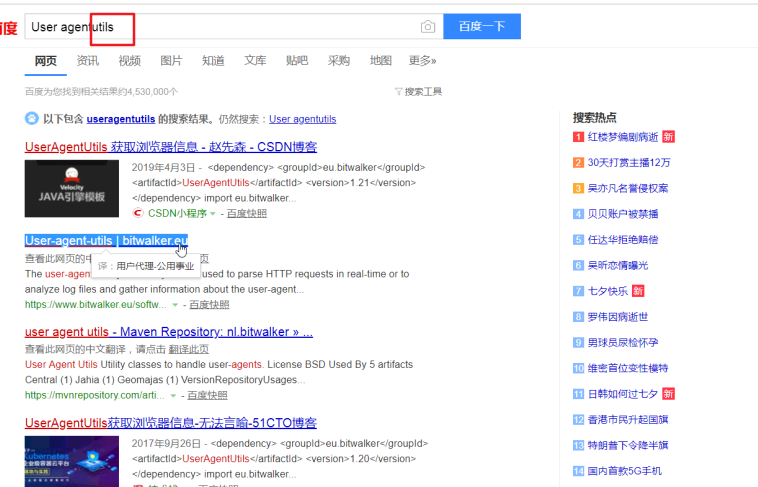Image resolution: width=758 pixels, height=487 pixels.
Task: Click the mvnrepository.com green URL
Action: pyautogui.click(x=94, y=395)
